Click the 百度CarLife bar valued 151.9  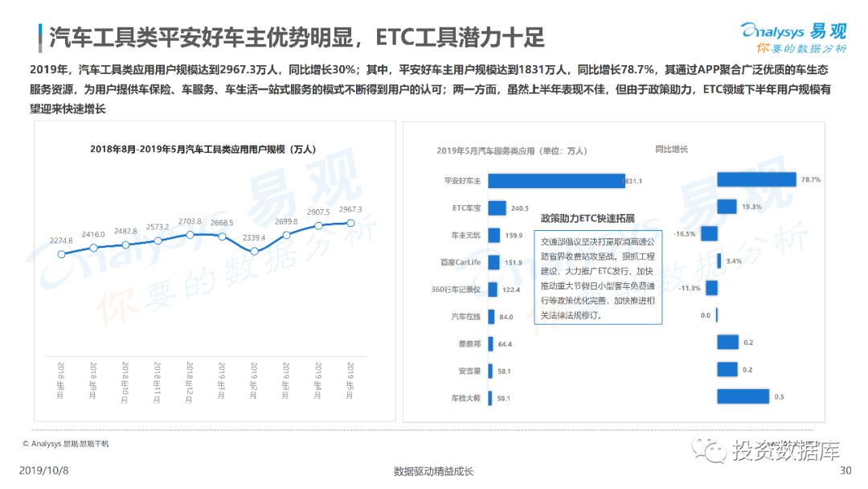[493, 262]
